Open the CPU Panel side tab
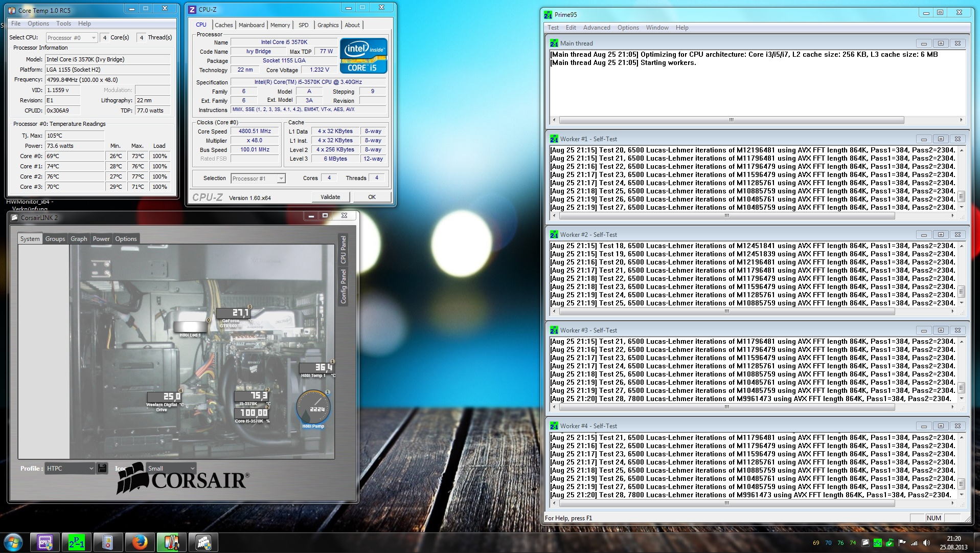This screenshot has height=553, width=980. 344,250
